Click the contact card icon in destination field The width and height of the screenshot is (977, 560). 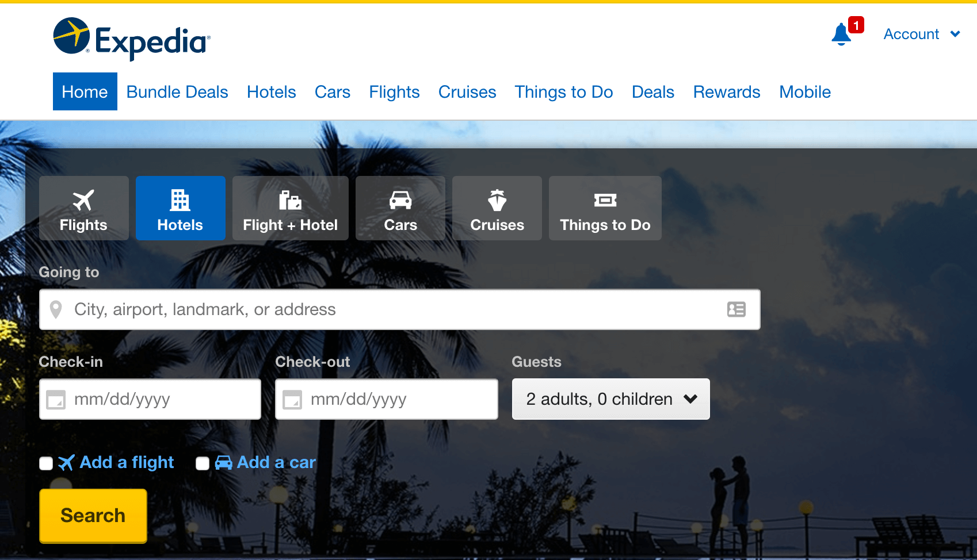736,309
